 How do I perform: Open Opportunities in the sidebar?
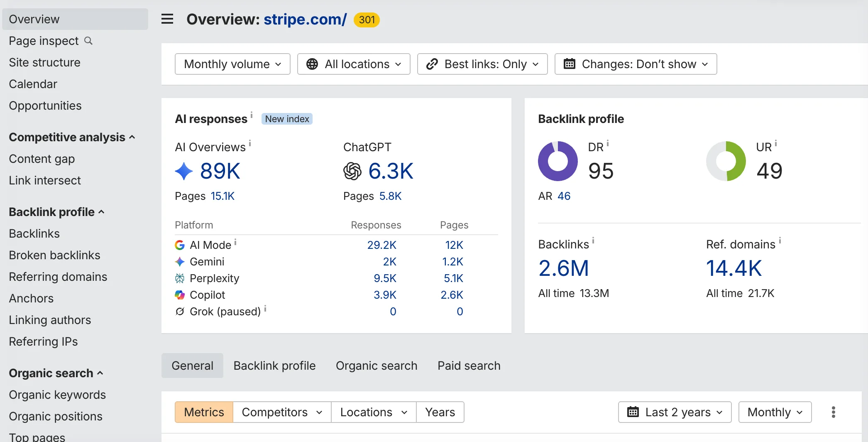coord(45,106)
